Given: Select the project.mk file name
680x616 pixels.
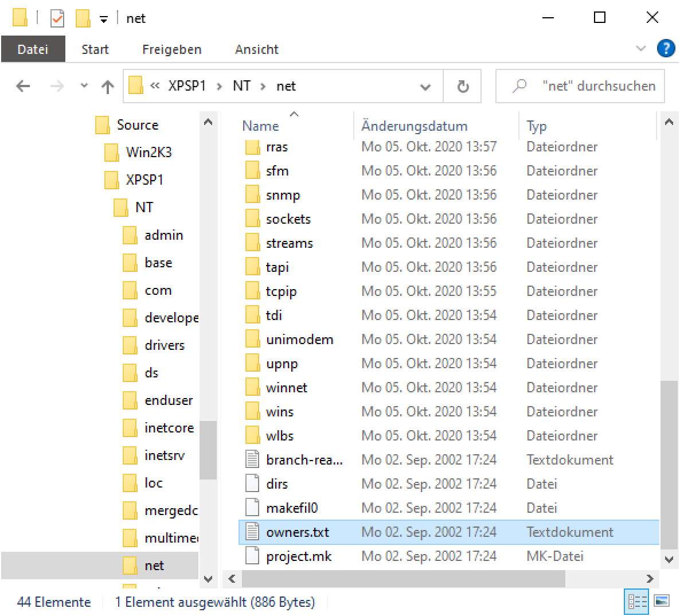Looking at the screenshot, I should click(x=299, y=556).
